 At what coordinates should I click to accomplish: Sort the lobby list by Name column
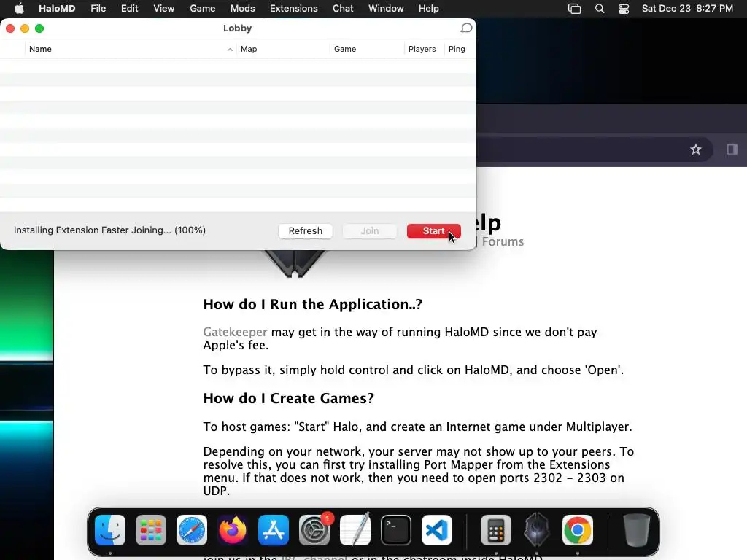tap(131, 49)
